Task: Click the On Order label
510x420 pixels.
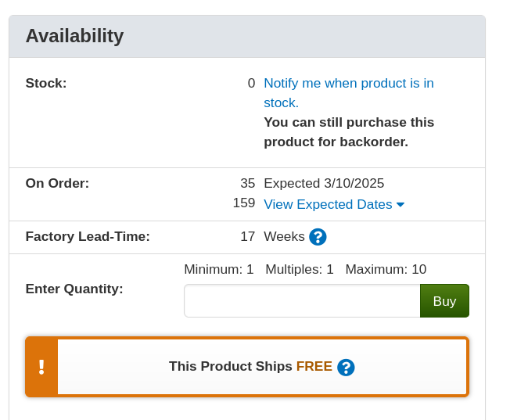Action: (57, 183)
